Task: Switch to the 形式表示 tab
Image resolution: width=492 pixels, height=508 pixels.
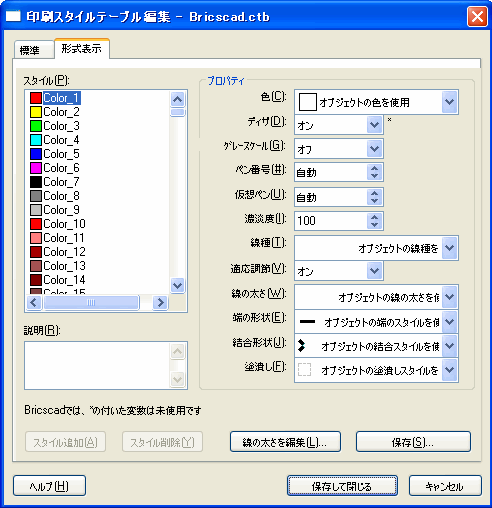Action: 82,49
